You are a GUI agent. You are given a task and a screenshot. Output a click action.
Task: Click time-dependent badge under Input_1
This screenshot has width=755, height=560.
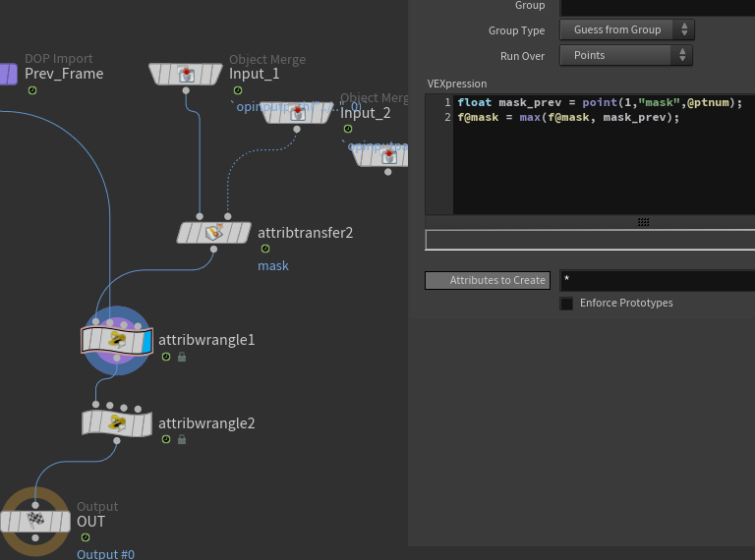pos(238,90)
